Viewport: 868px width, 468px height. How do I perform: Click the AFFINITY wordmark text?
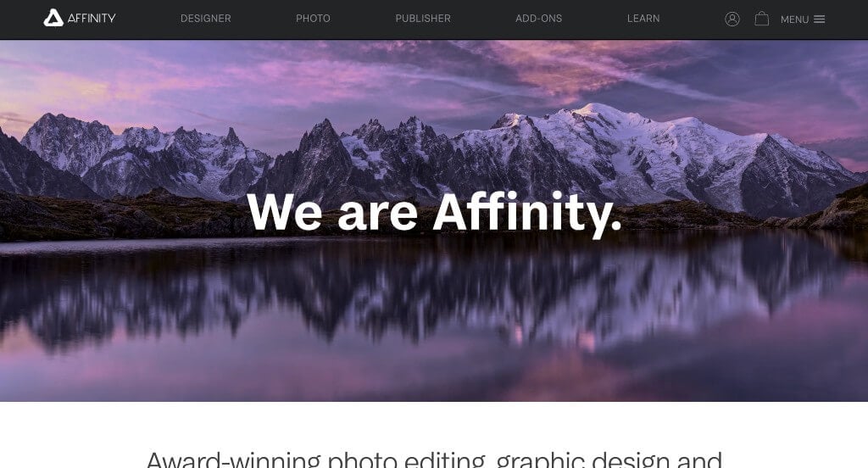[x=92, y=19]
